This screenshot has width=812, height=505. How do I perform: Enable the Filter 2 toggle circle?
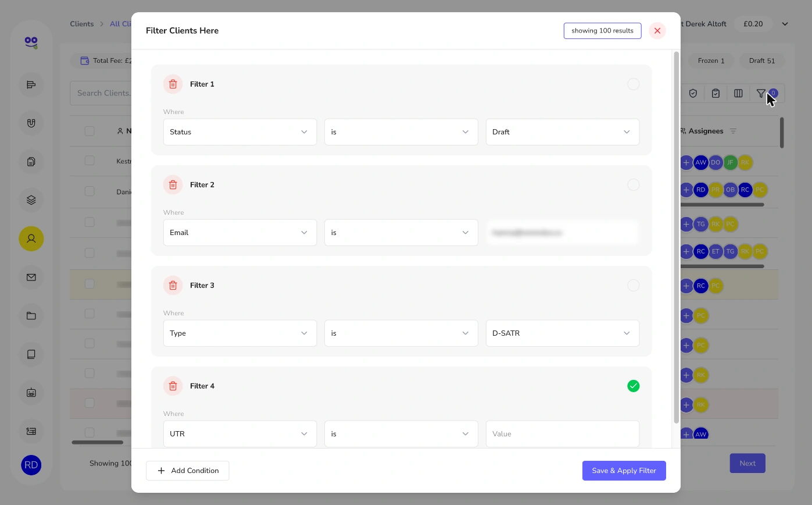point(634,185)
